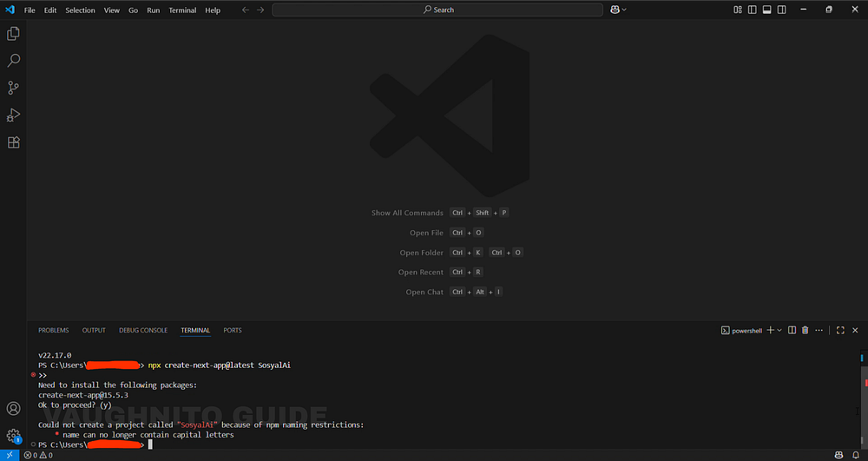
Task: Click the Open Folder hint
Action: coord(421,253)
